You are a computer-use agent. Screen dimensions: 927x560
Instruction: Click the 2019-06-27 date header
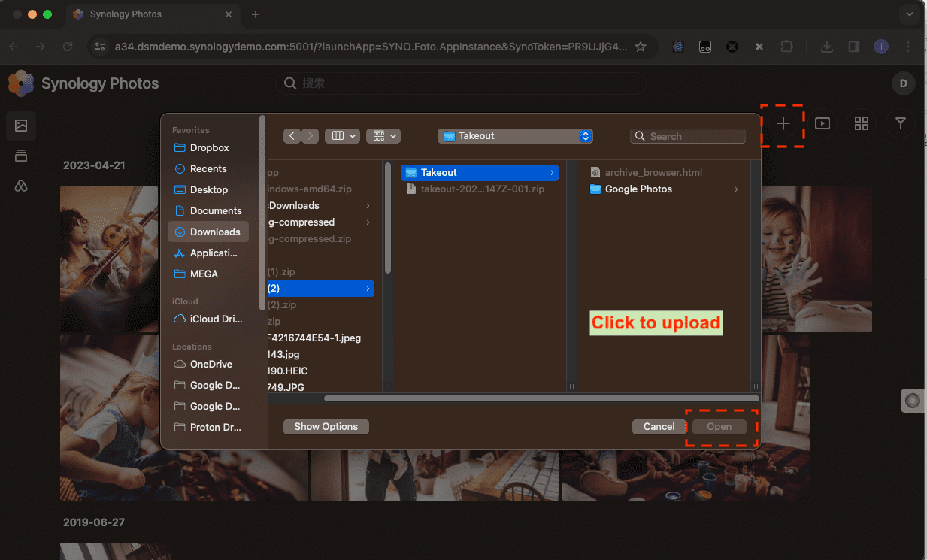click(x=94, y=522)
